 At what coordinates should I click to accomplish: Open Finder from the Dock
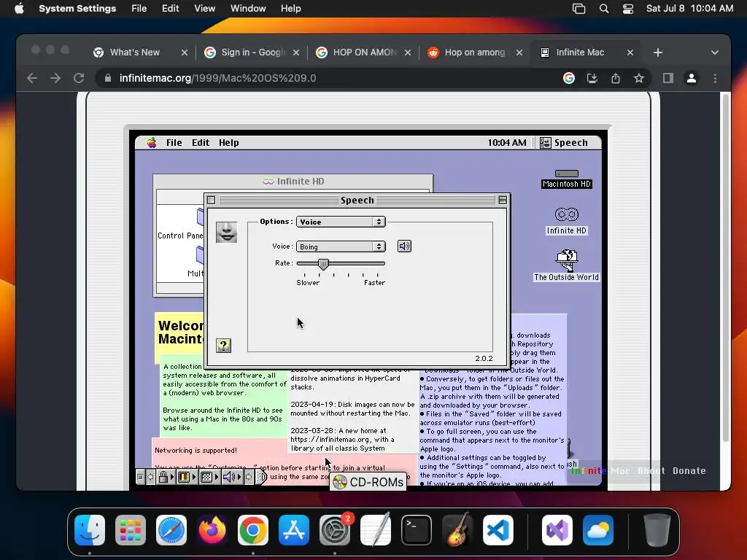coord(90,529)
